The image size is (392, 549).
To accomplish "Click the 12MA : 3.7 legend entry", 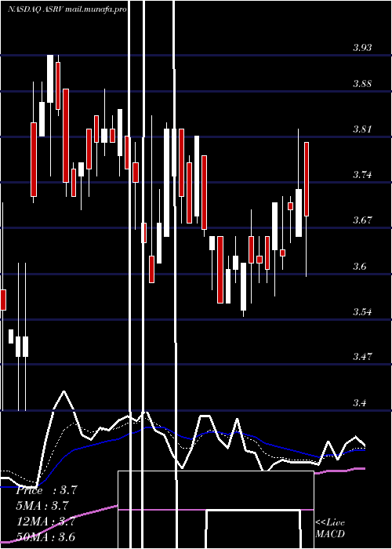I will click(x=46, y=522).
